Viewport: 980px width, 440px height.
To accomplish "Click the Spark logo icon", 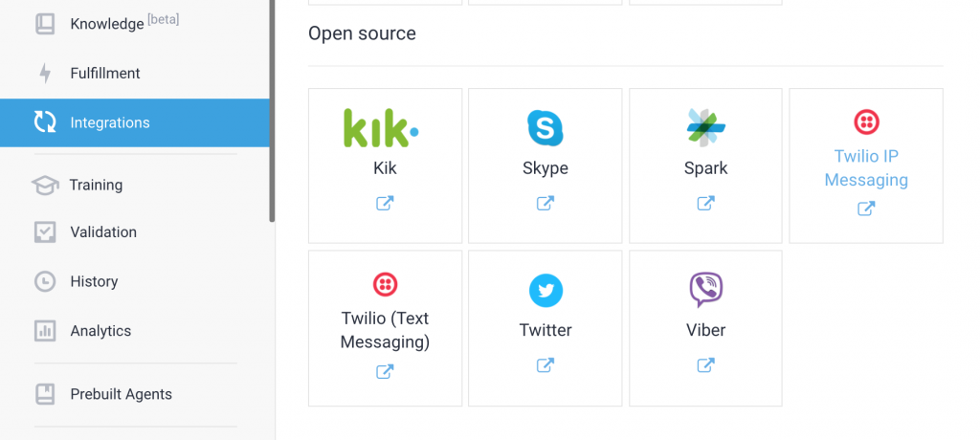I will pyautogui.click(x=706, y=128).
